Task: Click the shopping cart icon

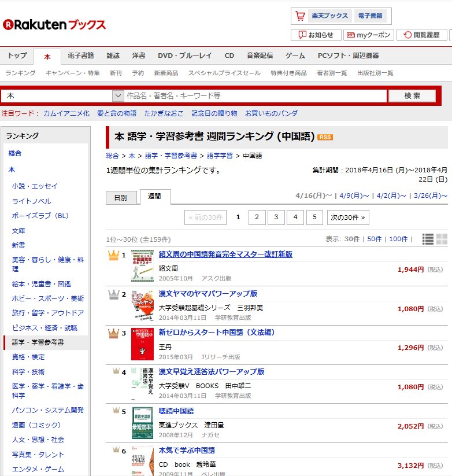Action: [x=300, y=16]
